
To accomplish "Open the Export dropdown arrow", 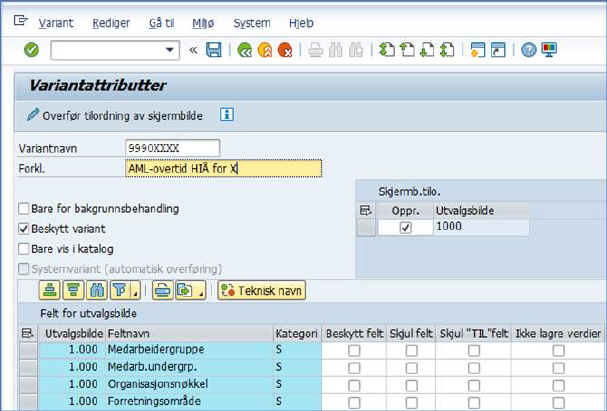I will click(201, 294).
